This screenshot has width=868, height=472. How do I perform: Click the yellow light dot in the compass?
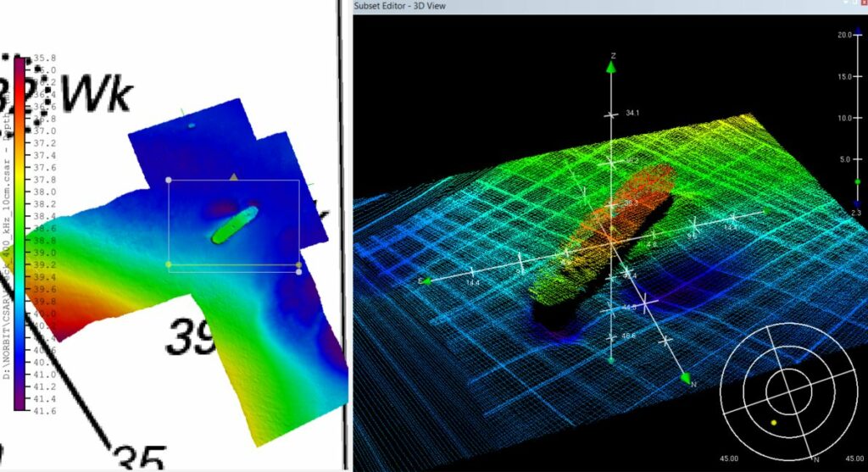[x=774, y=423]
